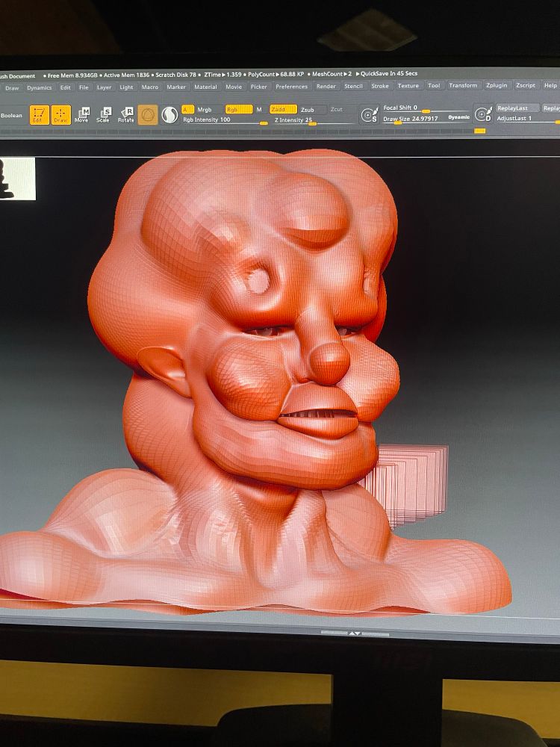560x747 pixels.
Task: Adjust the Z Intensity slider
Action: 314,120
